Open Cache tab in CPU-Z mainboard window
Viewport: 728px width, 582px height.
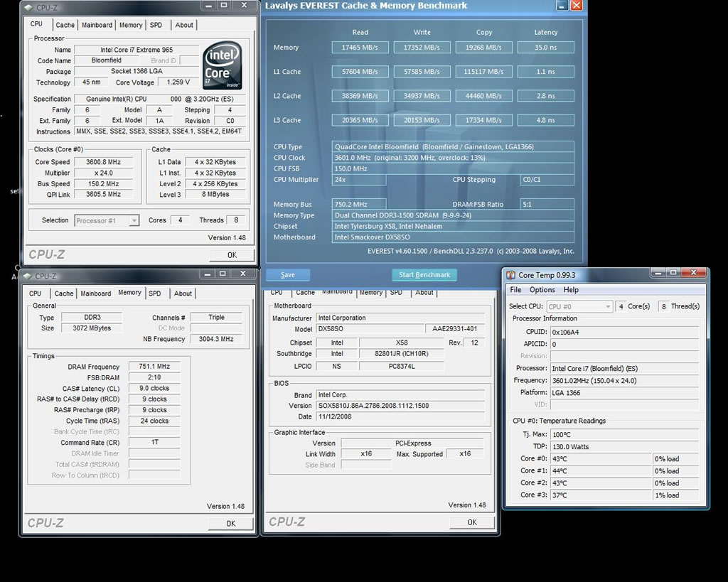(x=305, y=293)
